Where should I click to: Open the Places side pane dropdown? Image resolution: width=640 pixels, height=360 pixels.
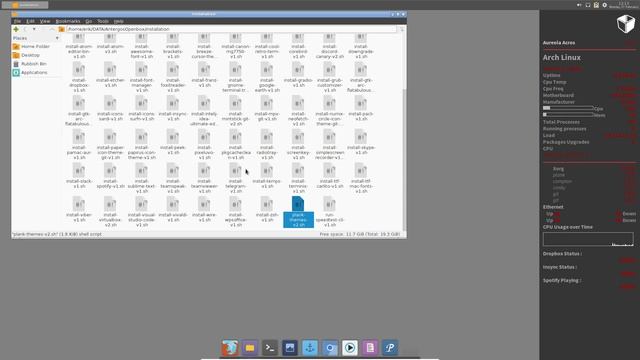[57, 38]
